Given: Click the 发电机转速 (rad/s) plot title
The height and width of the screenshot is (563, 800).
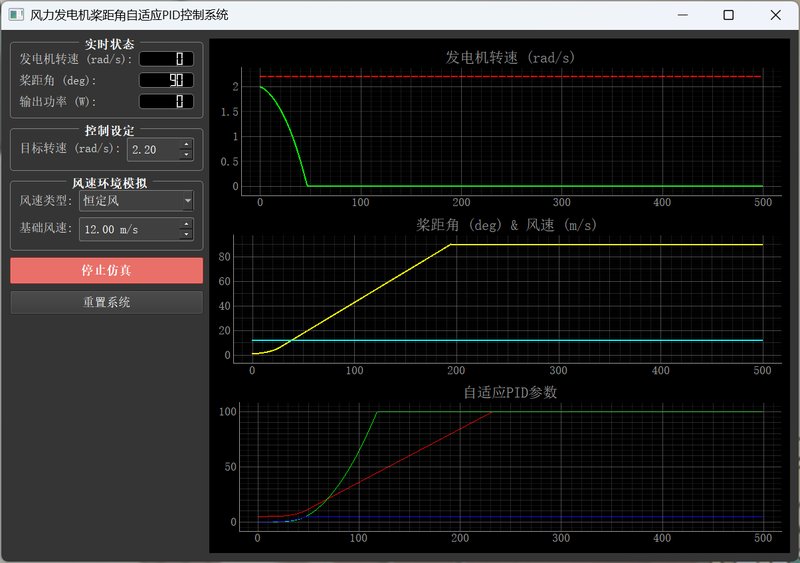Looking at the screenshot, I should click(510, 57).
